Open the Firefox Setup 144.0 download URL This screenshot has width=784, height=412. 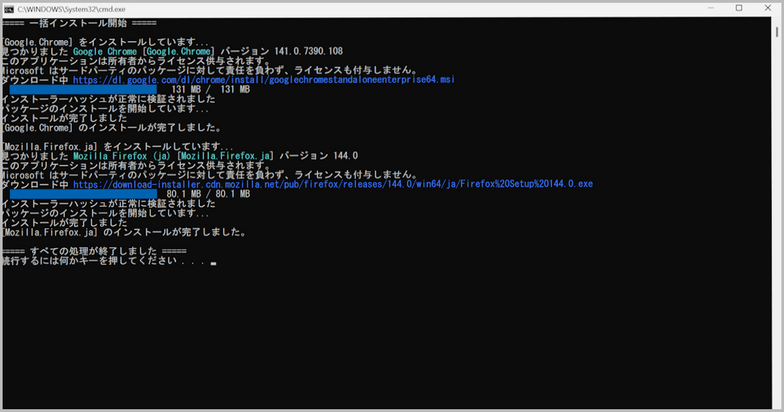point(333,185)
